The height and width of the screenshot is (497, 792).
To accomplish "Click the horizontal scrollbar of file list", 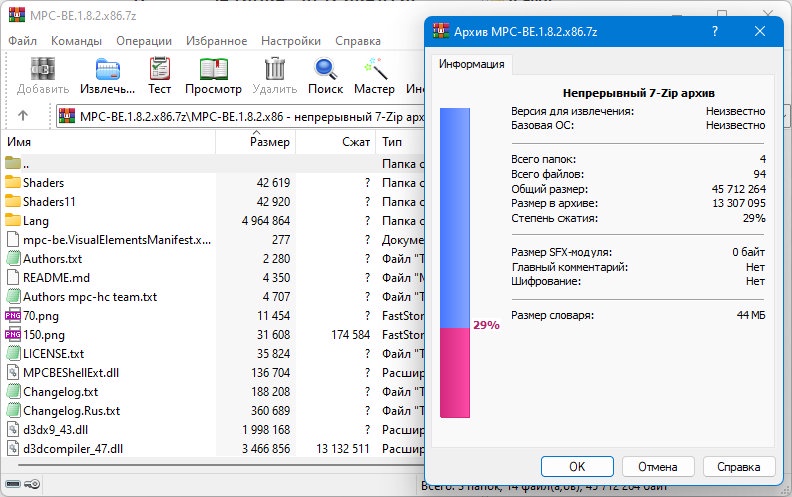I will coord(220,465).
